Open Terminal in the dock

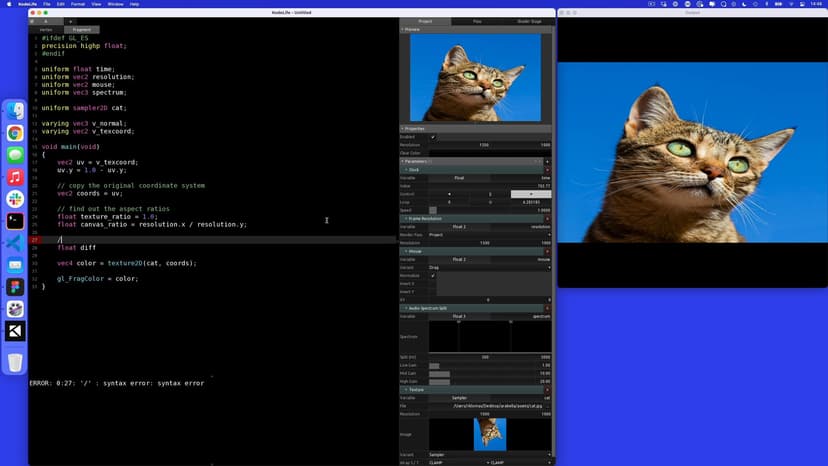[15, 221]
